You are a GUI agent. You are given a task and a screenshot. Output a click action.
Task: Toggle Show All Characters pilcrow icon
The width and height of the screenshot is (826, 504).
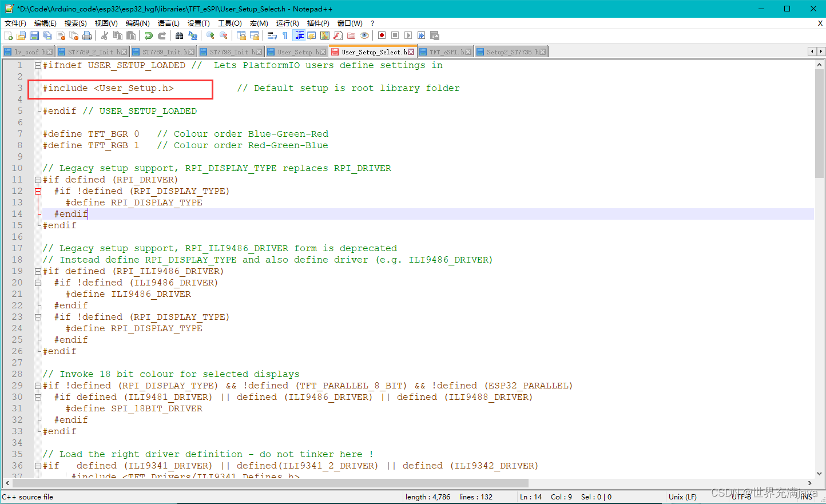[285, 35]
